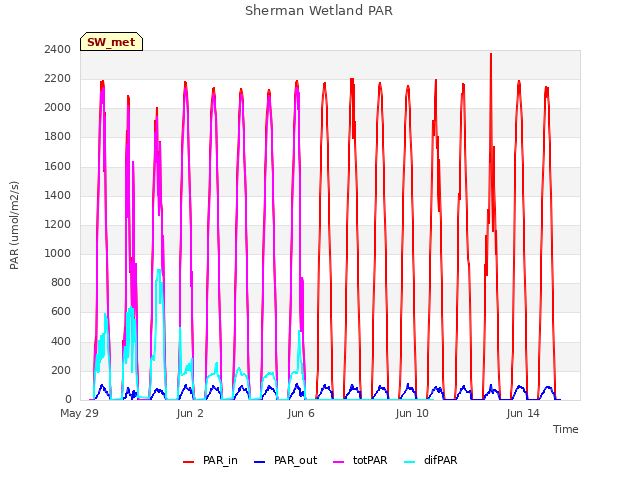Click the cyan difPAR peak near 900
Viewport: 640px width, 480px height.
pyautogui.click(x=159, y=270)
